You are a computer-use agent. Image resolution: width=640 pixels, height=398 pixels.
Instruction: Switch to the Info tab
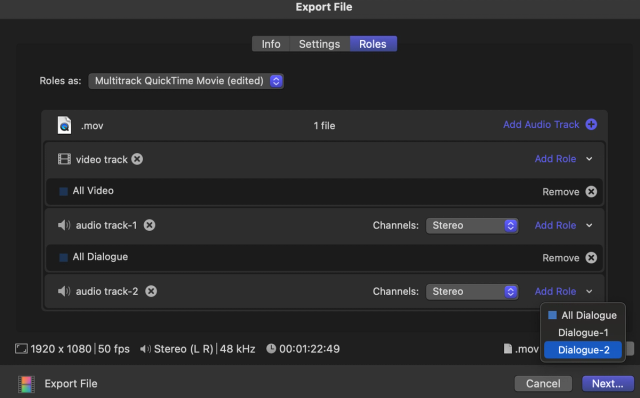click(271, 44)
